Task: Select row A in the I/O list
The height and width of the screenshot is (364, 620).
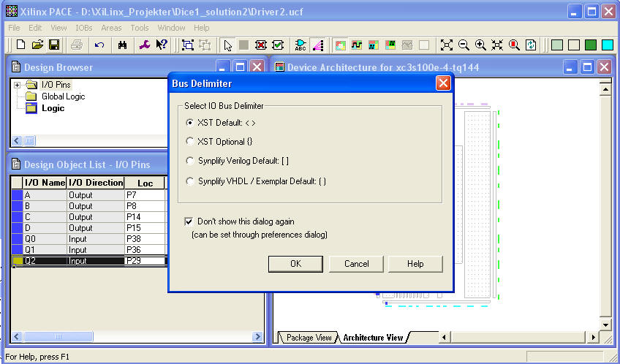Action: pyautogui.click(x=89, y=195)
